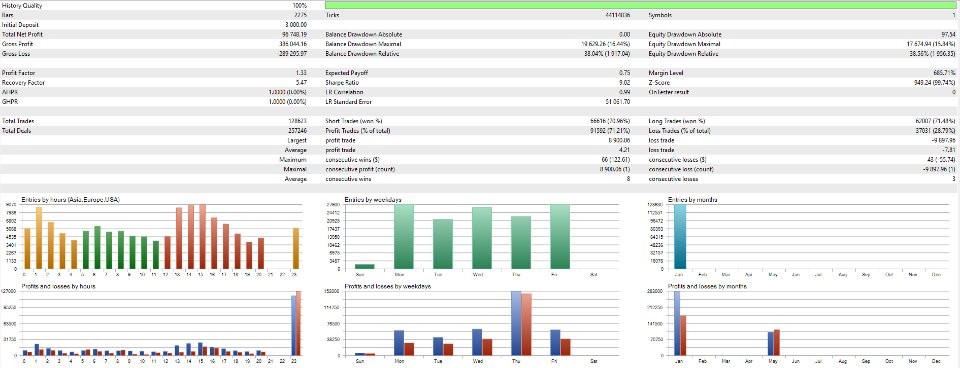
Task: Click profit trade in the Largest row
Action: [x=340, y=141]
